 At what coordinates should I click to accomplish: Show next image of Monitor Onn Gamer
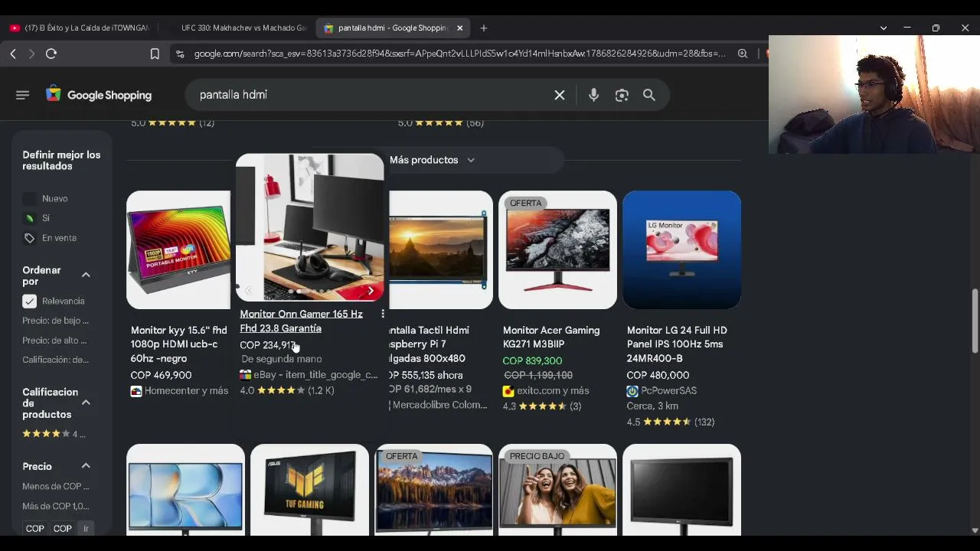[371, 291]
